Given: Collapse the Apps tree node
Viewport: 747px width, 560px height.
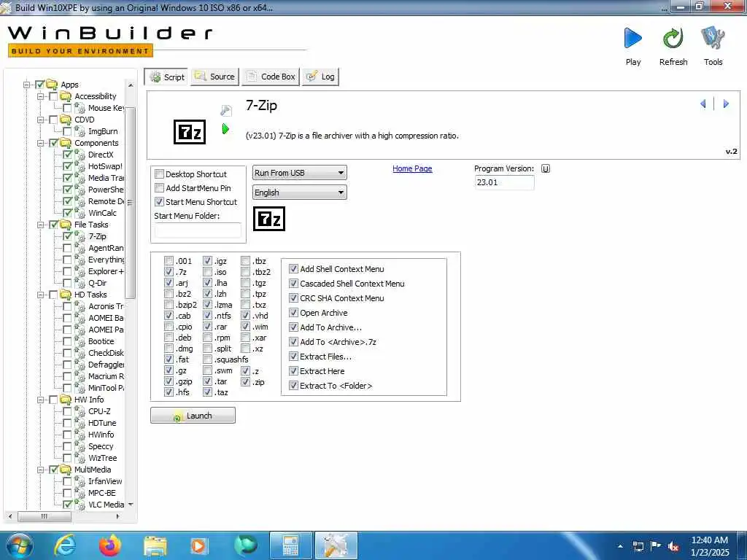Looking at the screenshot, I should 27,85.
